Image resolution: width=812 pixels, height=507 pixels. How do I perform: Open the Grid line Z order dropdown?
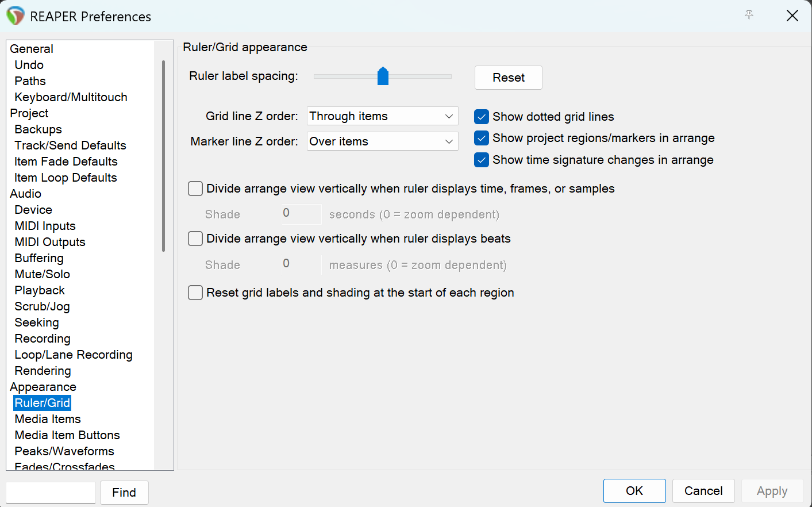[x=382, y=116]
